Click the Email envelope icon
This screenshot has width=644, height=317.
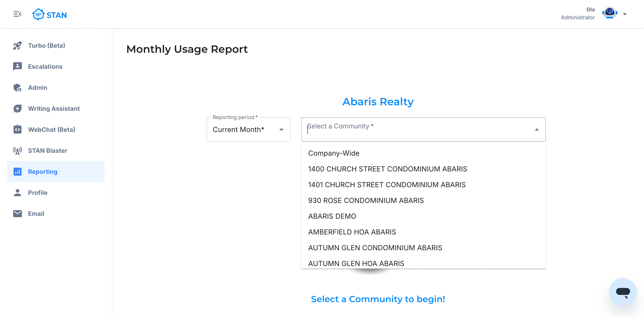click(x=17, y=214)
